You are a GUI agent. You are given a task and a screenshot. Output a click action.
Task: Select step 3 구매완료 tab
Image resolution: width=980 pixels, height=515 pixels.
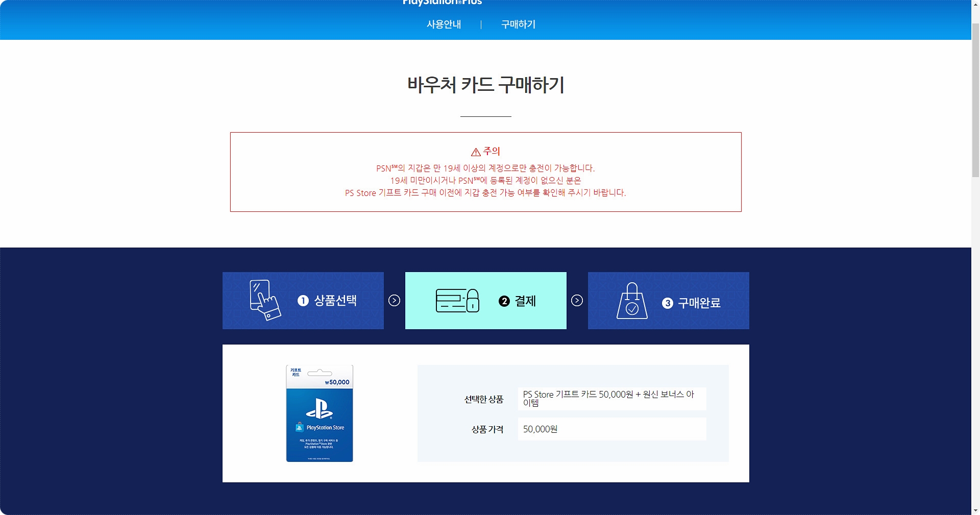669,301
